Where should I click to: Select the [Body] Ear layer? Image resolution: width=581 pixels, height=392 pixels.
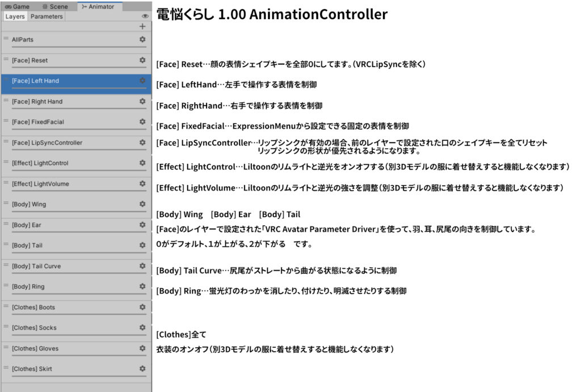tap(76, 227)
